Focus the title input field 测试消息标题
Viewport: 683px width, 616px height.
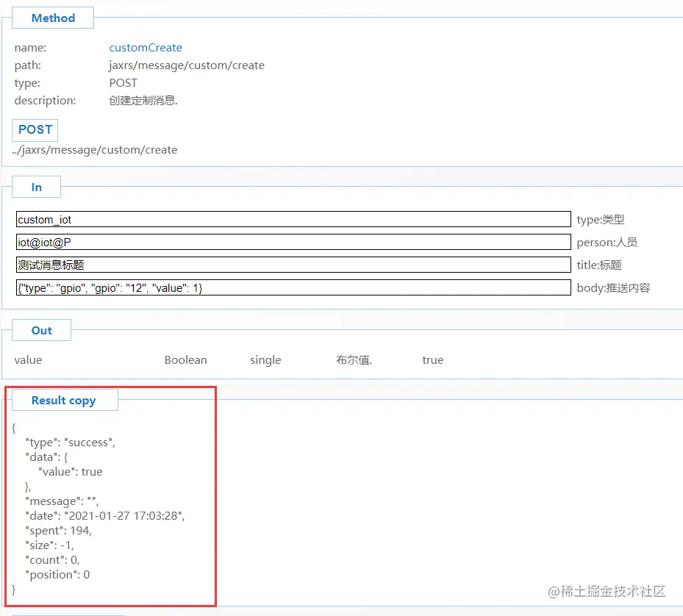point(293,265)
